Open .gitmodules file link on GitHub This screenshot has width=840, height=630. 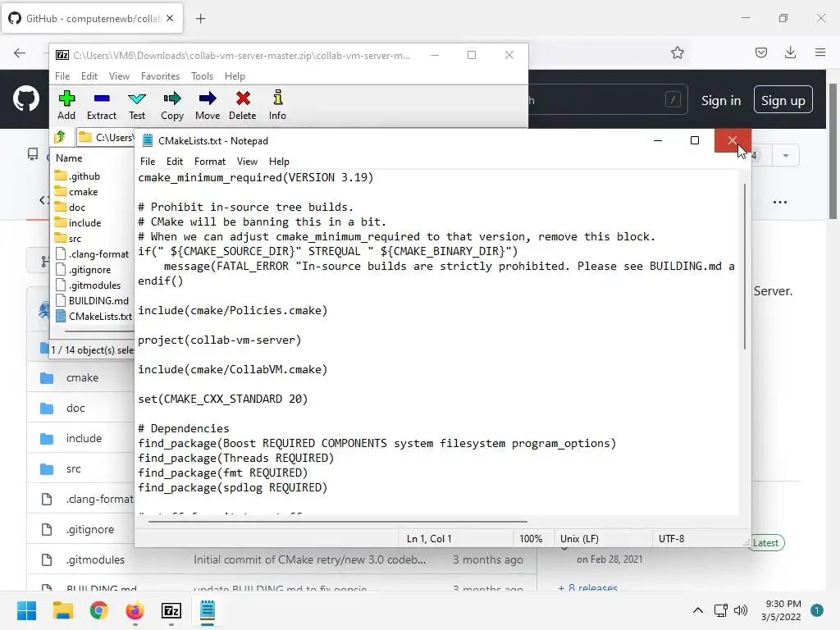coord(95,559)
